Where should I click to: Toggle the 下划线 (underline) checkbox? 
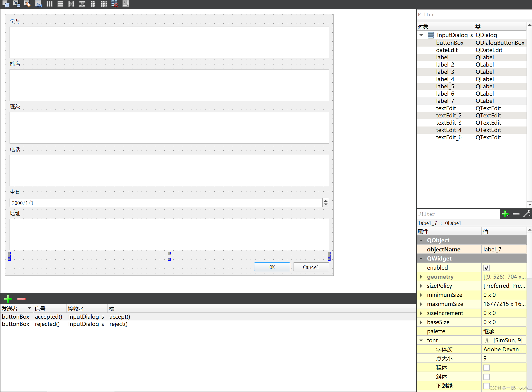pos(486,386)
